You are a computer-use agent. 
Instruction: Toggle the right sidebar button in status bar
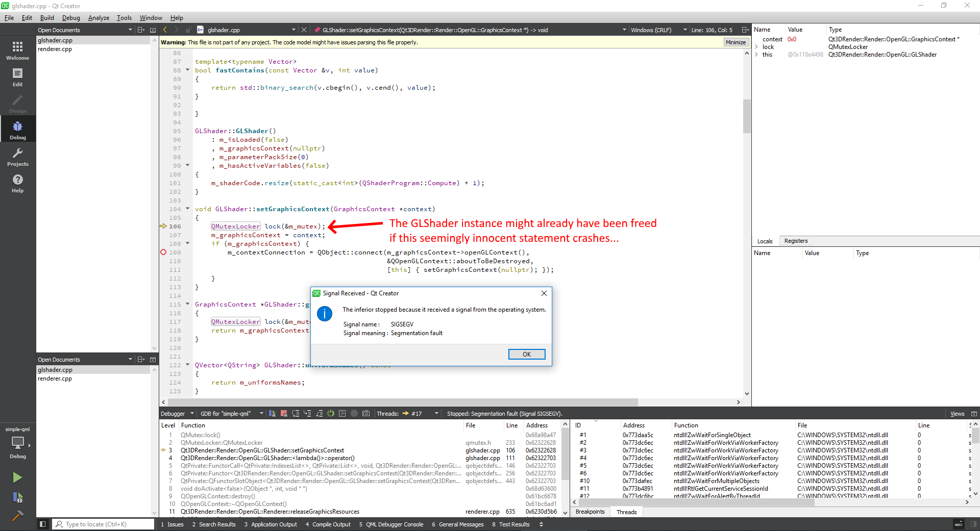point(974,524)
